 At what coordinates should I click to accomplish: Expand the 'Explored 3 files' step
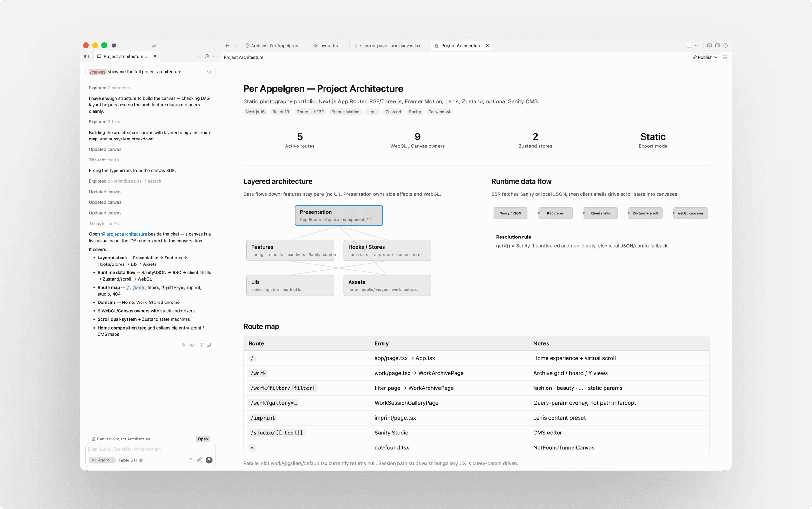click(104, 122)
